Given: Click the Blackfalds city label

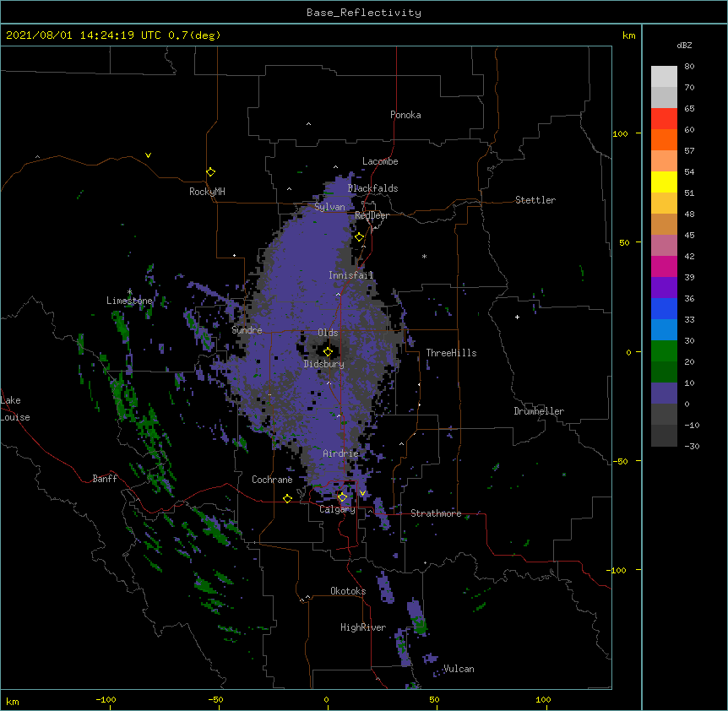Looking at the screenshot, I should (372, 188).
